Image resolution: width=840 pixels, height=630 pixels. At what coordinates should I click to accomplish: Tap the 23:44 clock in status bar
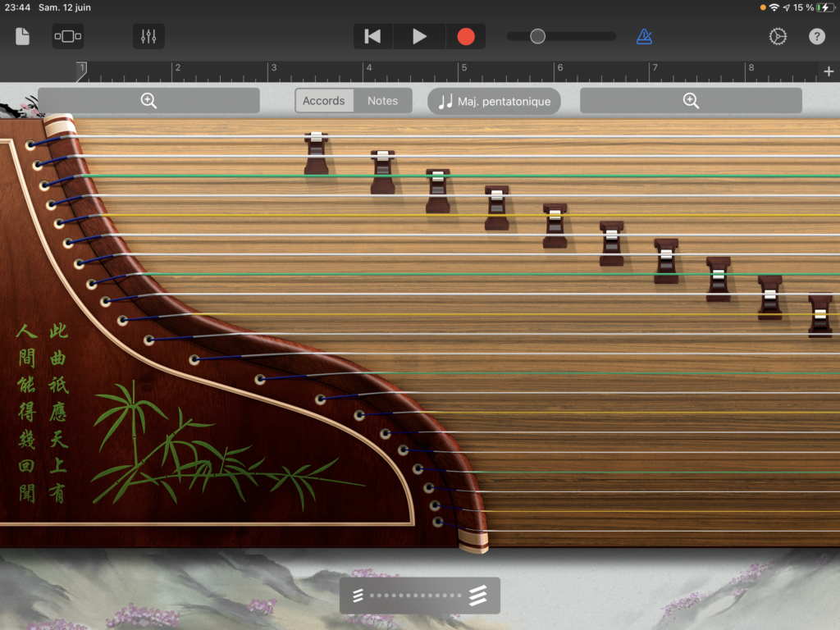(x=18, y=7)
